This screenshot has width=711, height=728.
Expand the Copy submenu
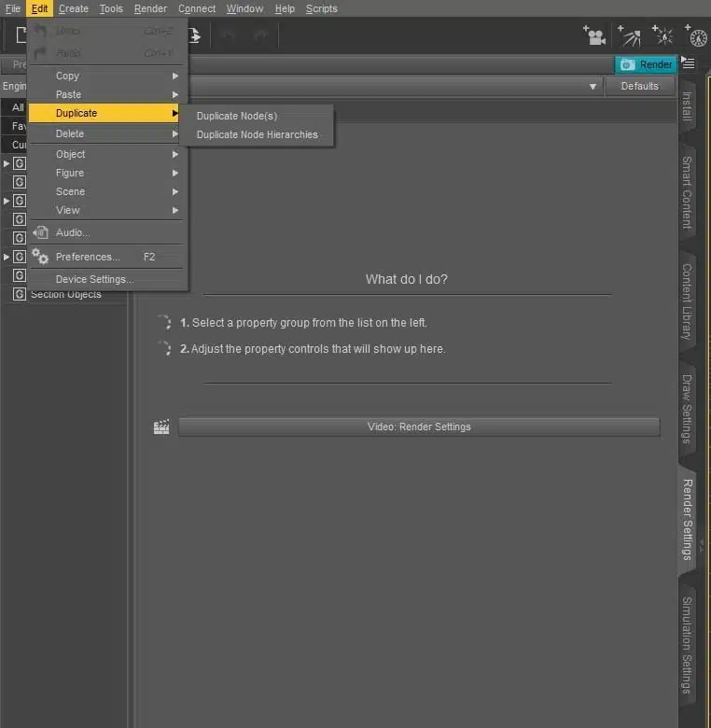(x=107, y=76)
